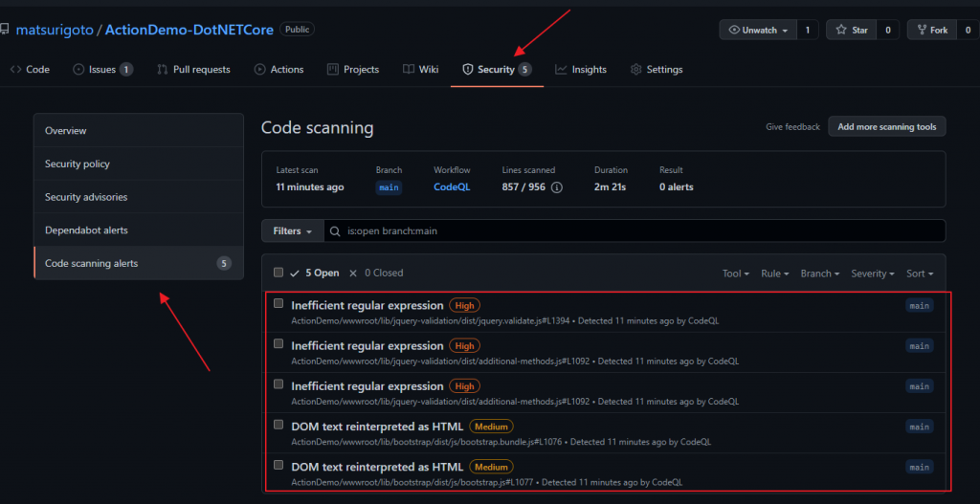This screenshot has width=980, height=504.
Task: Open the Sort dropdown
Action: (920, 274)
